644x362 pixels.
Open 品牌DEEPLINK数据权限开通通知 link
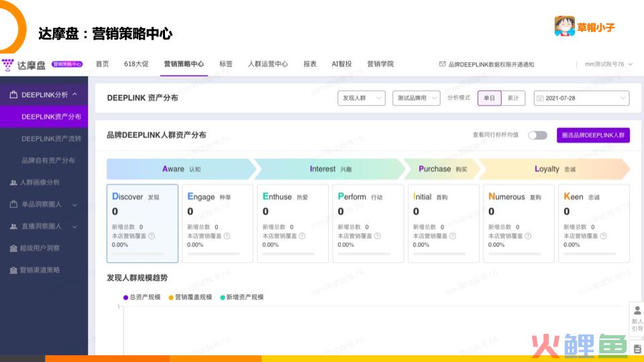click(491, 64)
